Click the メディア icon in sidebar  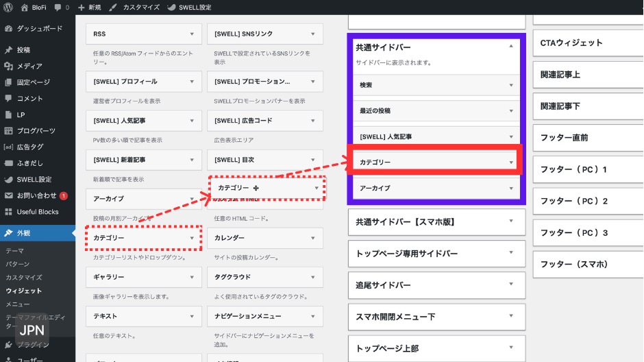click(x=8, y=66)
